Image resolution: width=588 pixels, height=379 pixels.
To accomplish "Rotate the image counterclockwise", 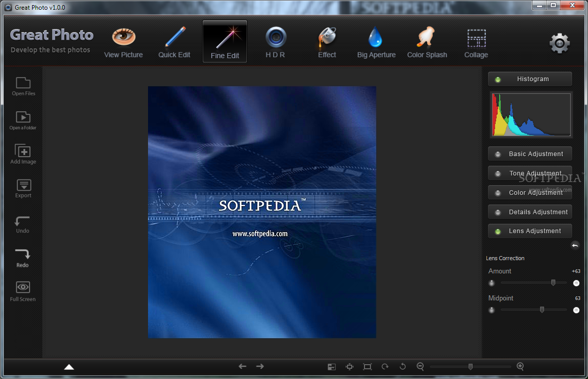I will [x=402, y=367].
